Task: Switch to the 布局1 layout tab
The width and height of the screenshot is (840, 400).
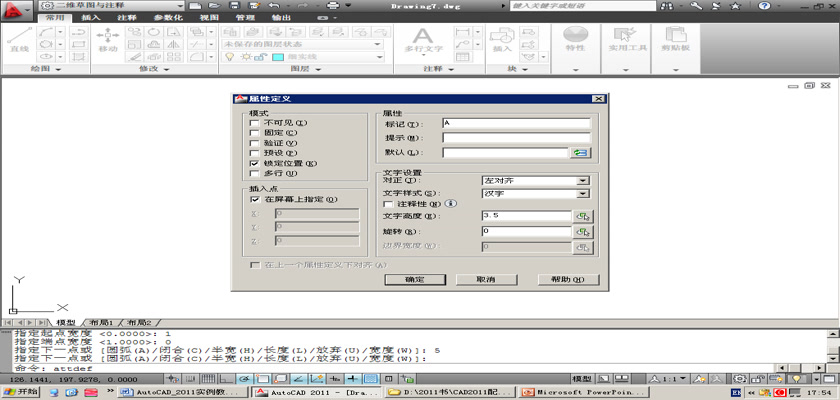Action: click(101, 323)
